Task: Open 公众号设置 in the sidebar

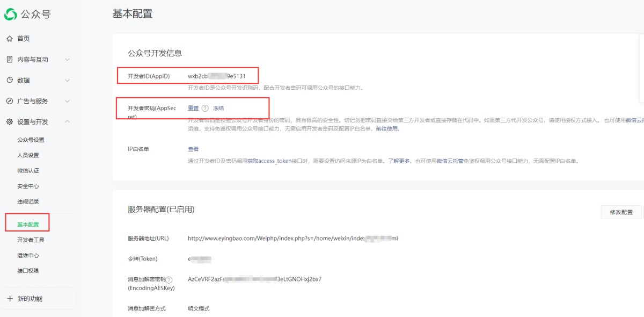Action: tap(31, 140)
